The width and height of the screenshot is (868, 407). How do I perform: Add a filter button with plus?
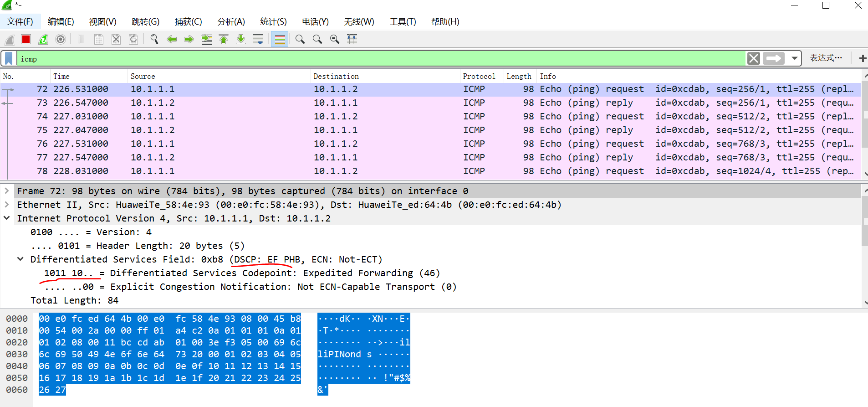[x=862, y=58]
